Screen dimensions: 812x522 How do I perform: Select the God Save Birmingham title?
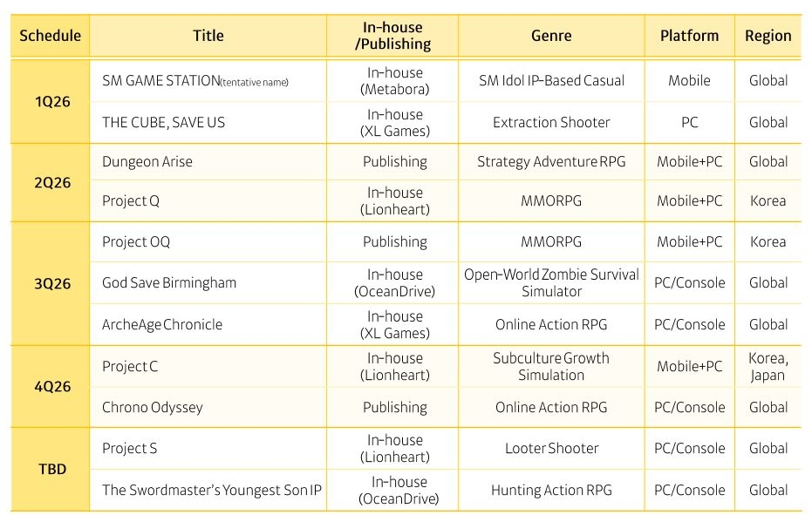[169, 282]
